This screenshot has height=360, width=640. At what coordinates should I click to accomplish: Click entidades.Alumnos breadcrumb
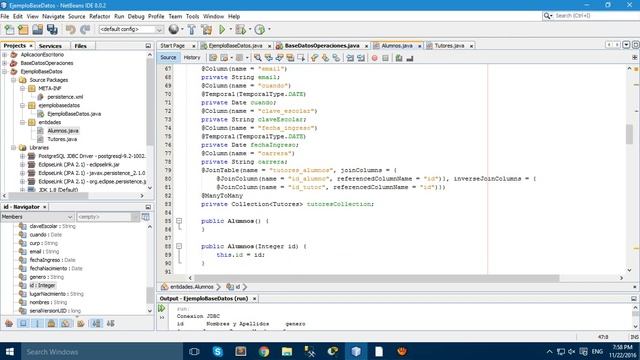(191, 287)
